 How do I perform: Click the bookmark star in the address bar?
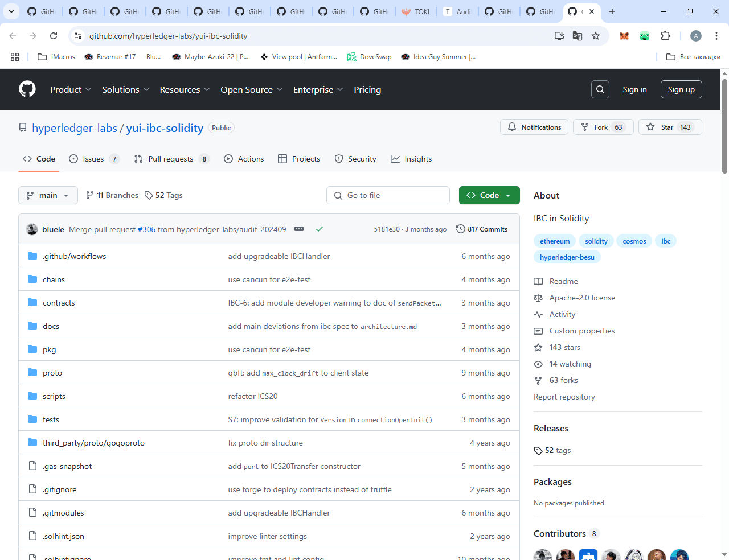pyautogui.click(x=596, y=36)
